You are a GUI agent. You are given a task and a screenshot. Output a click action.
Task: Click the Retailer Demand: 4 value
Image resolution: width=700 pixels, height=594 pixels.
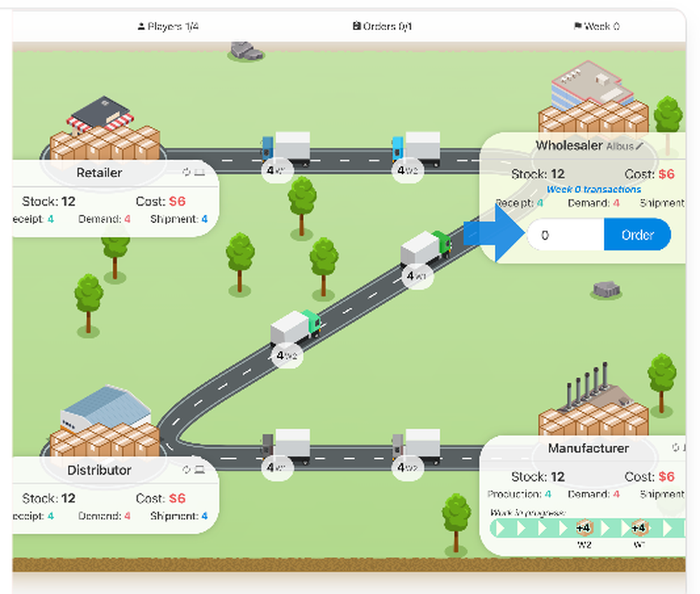(104, 219)
